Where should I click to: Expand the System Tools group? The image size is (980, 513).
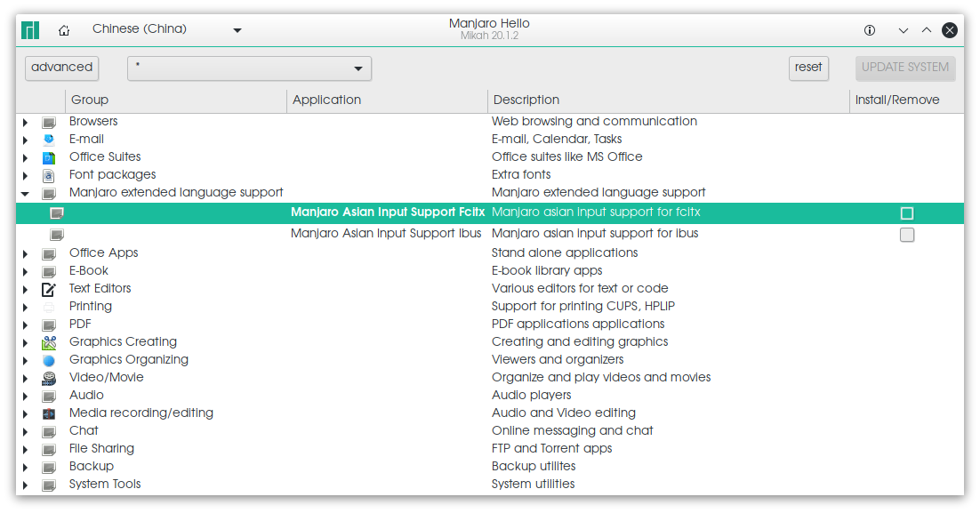tap(25, 485)
